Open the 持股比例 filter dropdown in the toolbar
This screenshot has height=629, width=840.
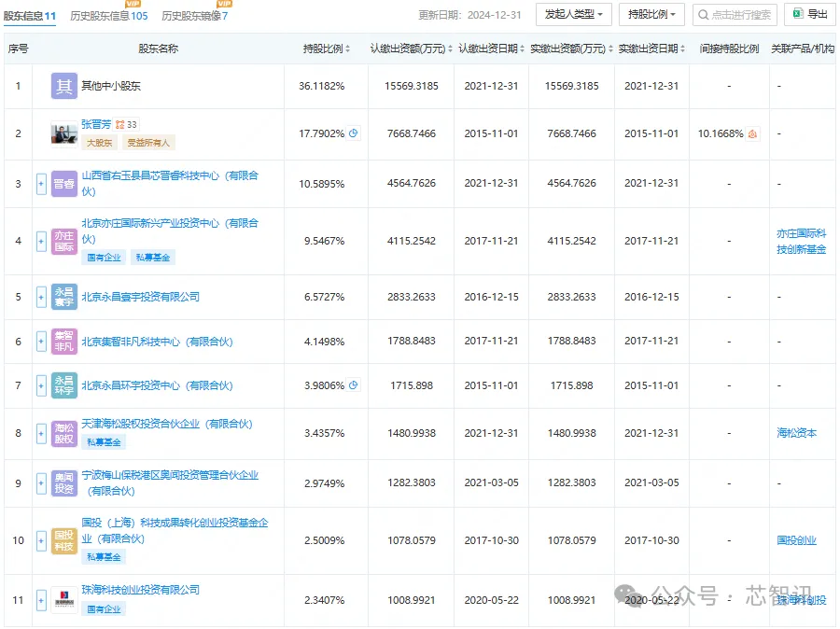tap(651, 15)
